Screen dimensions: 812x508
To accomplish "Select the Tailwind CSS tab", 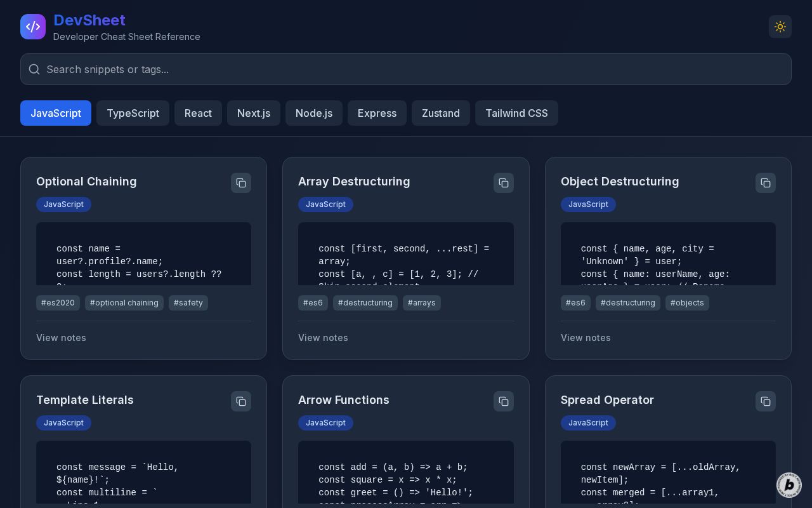I will [x=516, y=113].
